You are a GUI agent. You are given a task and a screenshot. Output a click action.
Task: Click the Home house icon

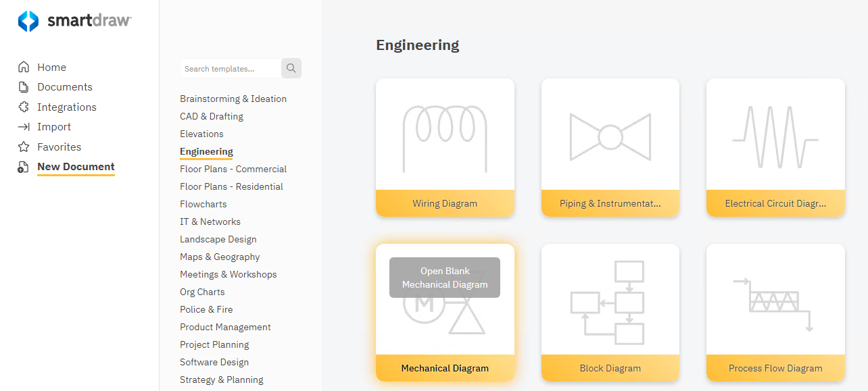pyautogui.click(x=24, y=68)
